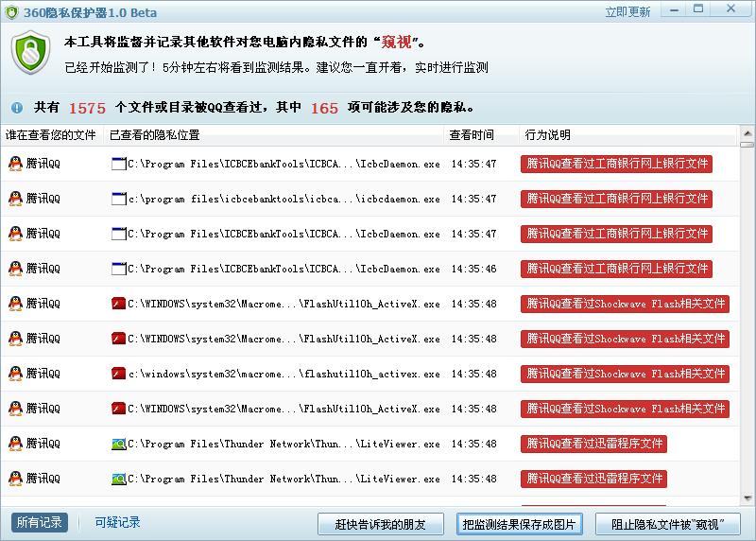Click the blue info icon beside 共有
The width and height of the screenshot is (756, 541).
pos(17,108)
